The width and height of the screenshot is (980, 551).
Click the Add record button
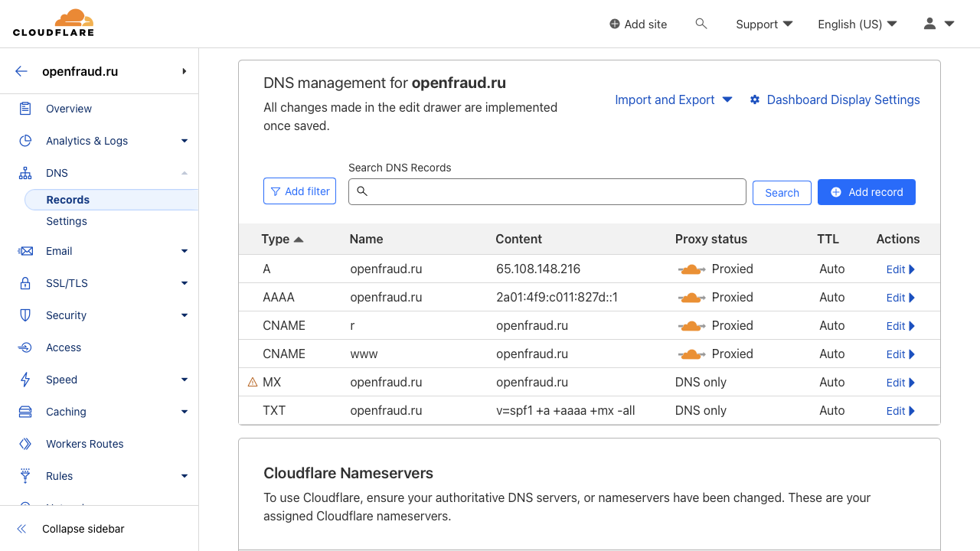[x=867, y=192]
